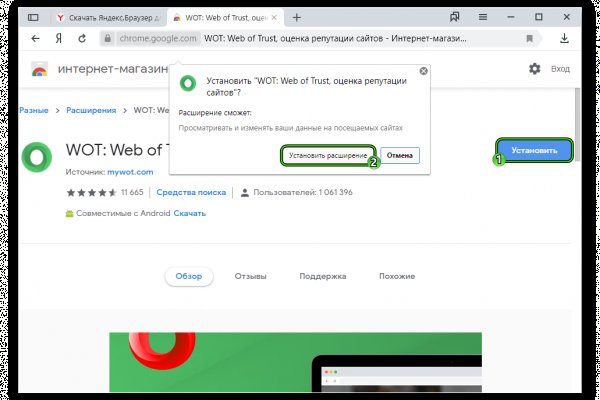This screenshot has width=600, height=400.
Task: Select the 'Отзывы' tab
Action: (x=250, y=276)
